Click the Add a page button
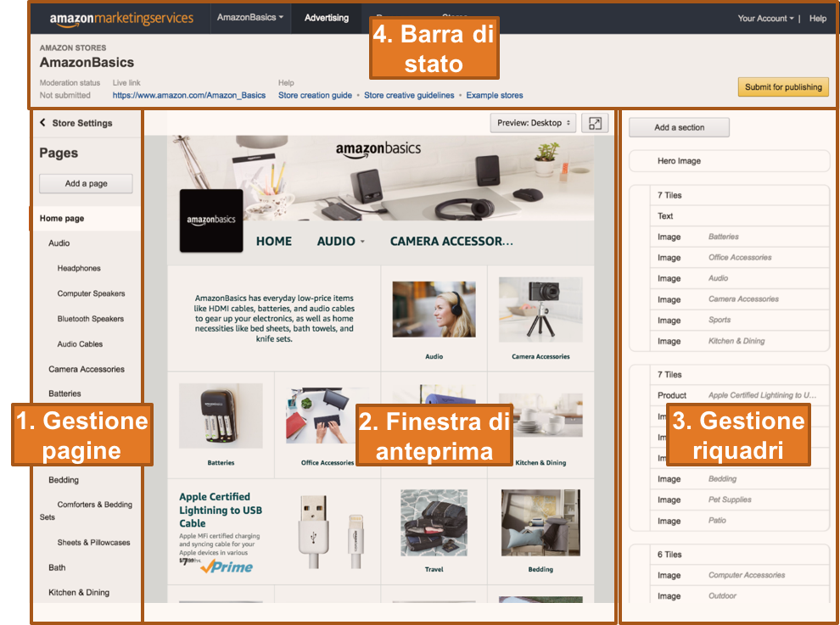The width and height of the screenshot is (840, 625). coord(86,184)
